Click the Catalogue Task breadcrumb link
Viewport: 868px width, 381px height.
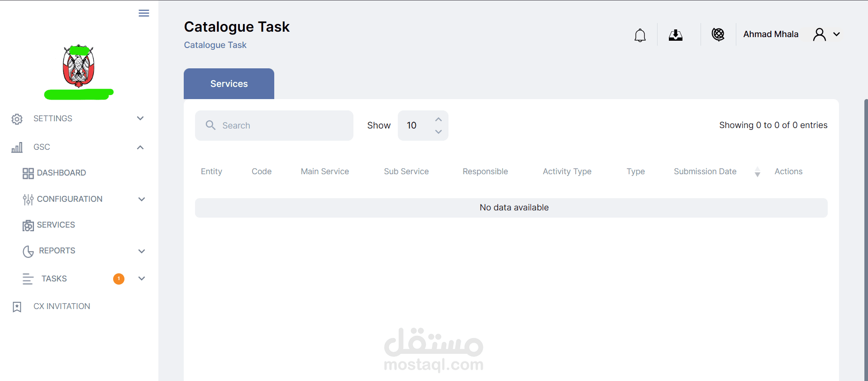(215, 45)
